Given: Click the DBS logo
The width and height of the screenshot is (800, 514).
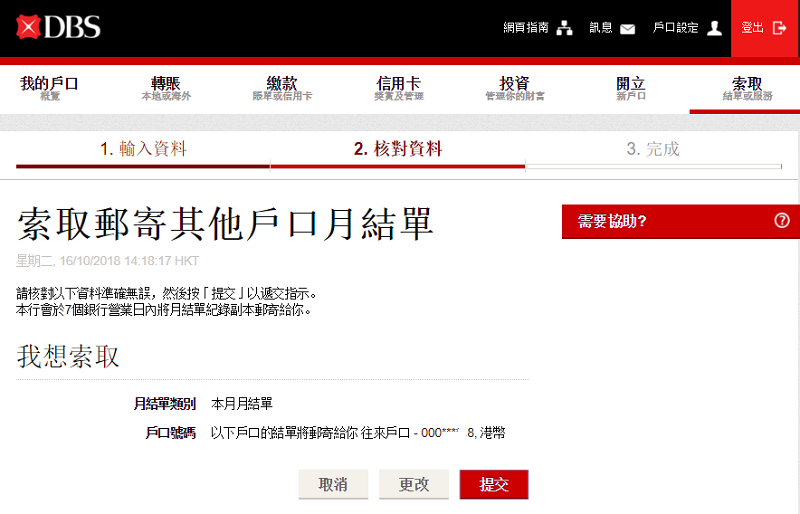Looking at the screenshot, I should tap(58, 27).
